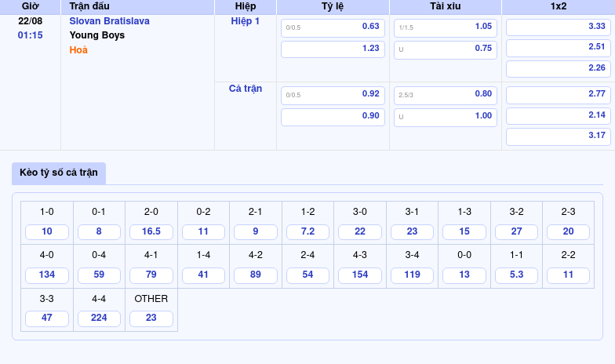Click the 1.23 first-half handicap odds
The width and height of the screenshot is (615, 364).
[x=333, y=49]
